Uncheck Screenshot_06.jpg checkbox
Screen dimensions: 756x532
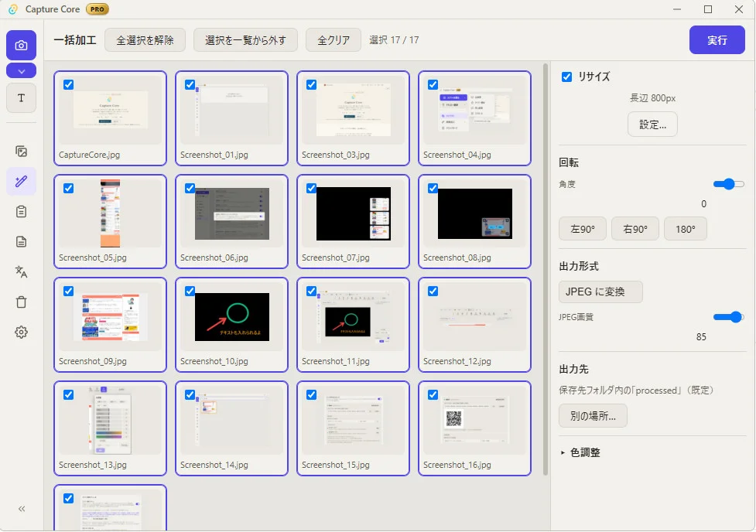coord(190,188)
